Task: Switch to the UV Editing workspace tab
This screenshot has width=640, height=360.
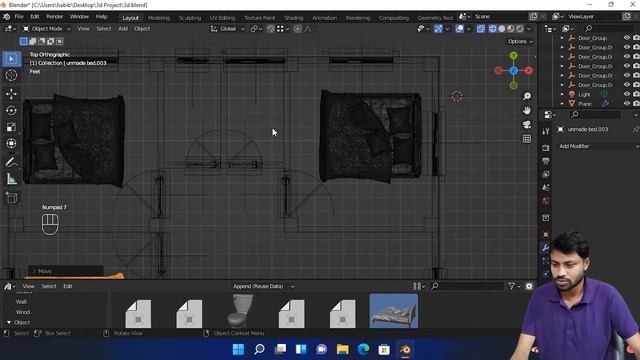Action: click(222, 18)
